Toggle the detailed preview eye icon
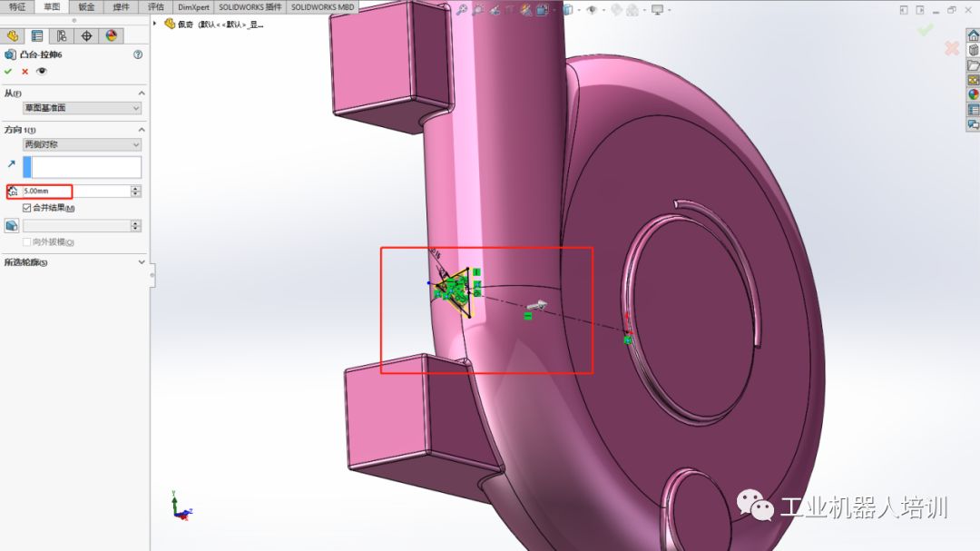 42,72
